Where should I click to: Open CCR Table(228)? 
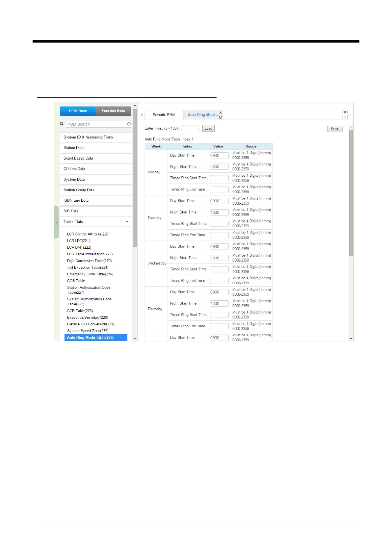point(80,311)
